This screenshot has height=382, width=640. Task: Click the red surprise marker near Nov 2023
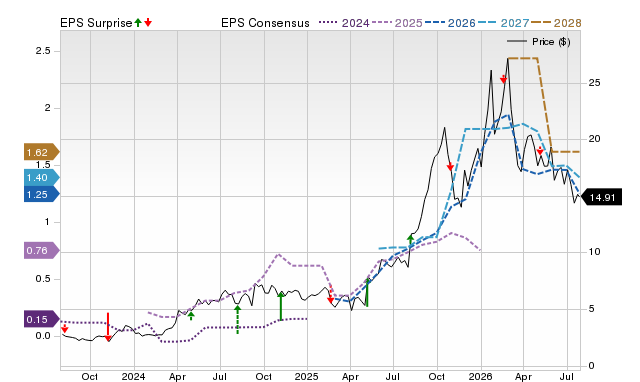108,327
